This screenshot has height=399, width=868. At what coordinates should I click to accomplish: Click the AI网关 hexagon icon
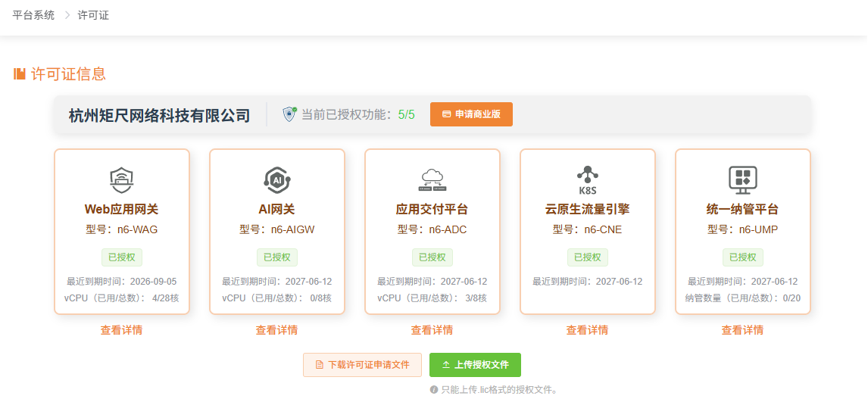pos(276,179)
